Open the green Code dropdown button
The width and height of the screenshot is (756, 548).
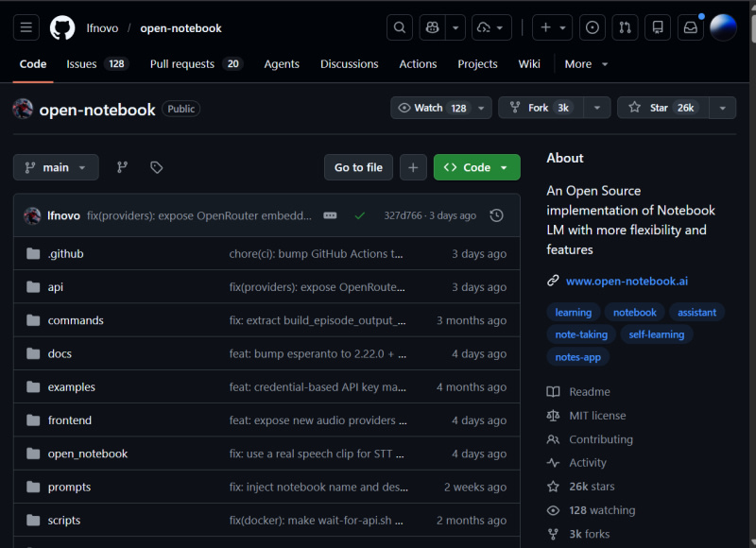click(477, 167)
